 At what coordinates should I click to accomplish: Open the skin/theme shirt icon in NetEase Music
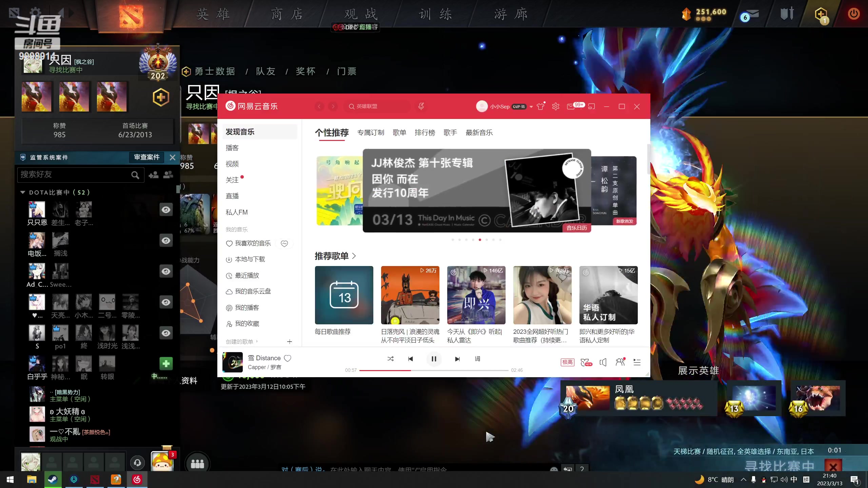(541, 106)
